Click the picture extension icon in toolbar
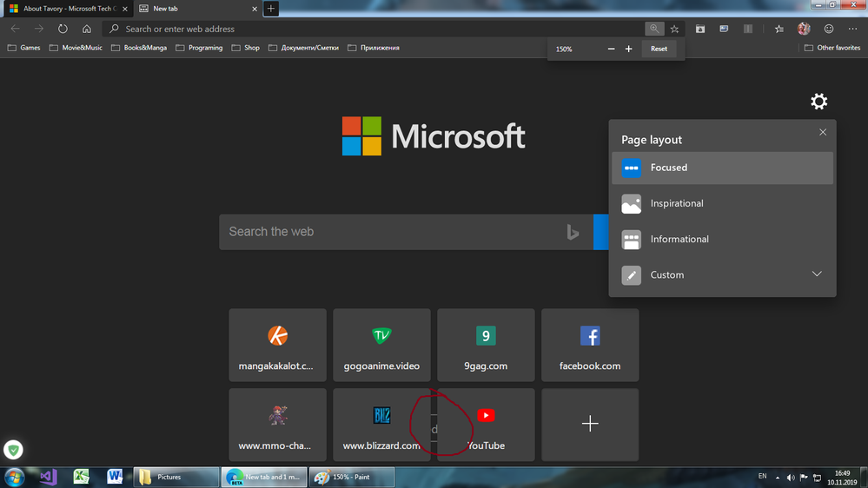 pos(724,29)
